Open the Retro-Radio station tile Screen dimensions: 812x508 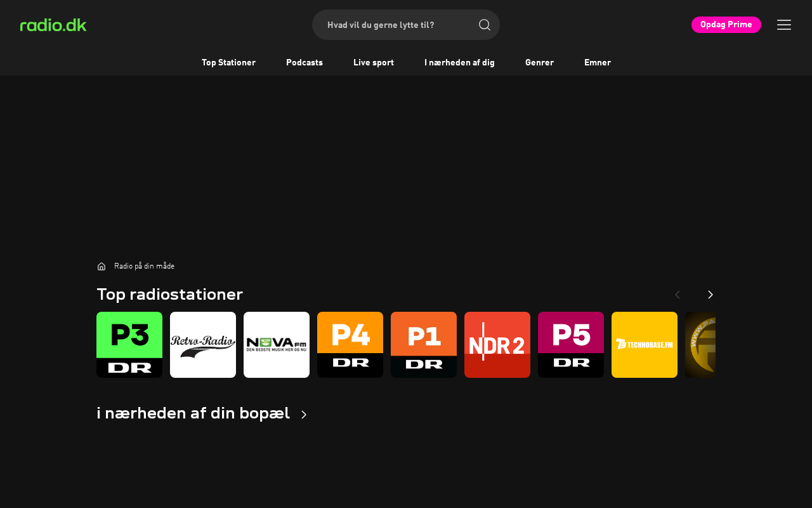click(203, 345)
